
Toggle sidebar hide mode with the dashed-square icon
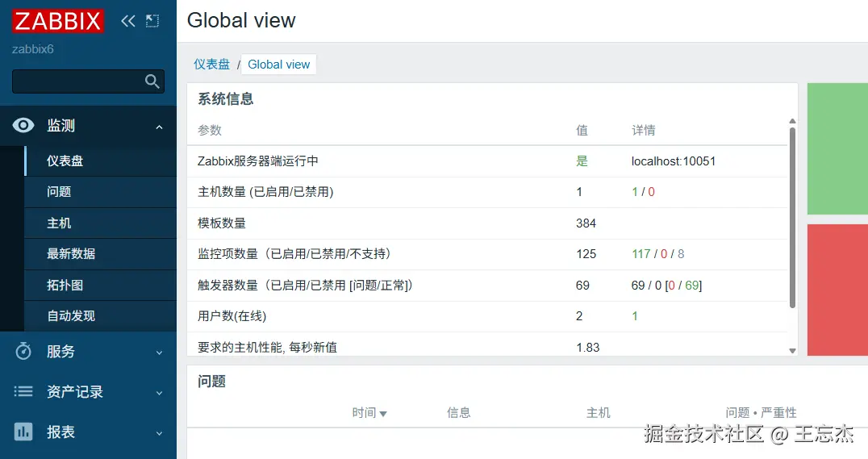click(x=152, y=21)
